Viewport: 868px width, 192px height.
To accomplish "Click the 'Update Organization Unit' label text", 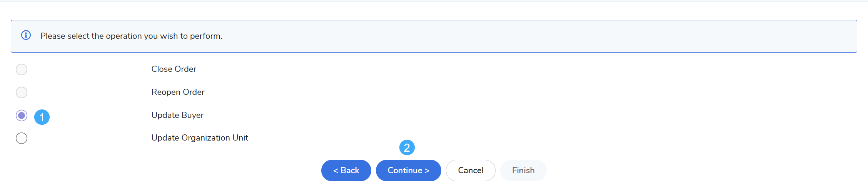I will [200, 138].
